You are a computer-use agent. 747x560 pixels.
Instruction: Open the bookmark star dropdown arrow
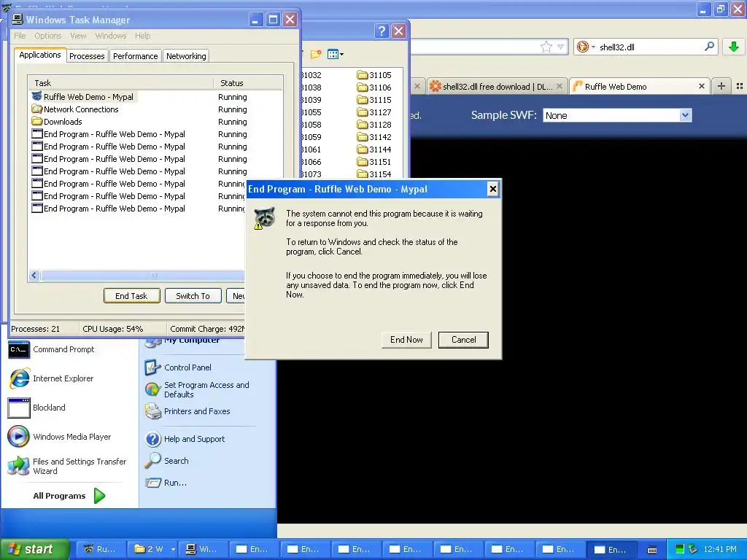tap(561, 47)
